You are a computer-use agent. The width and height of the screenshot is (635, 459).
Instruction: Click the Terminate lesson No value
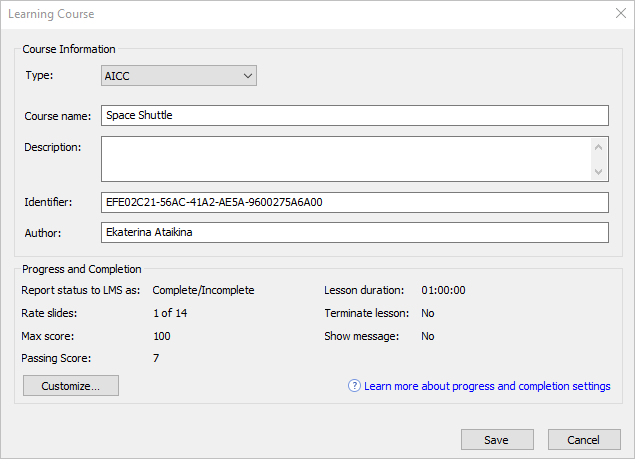pos(428,313)
